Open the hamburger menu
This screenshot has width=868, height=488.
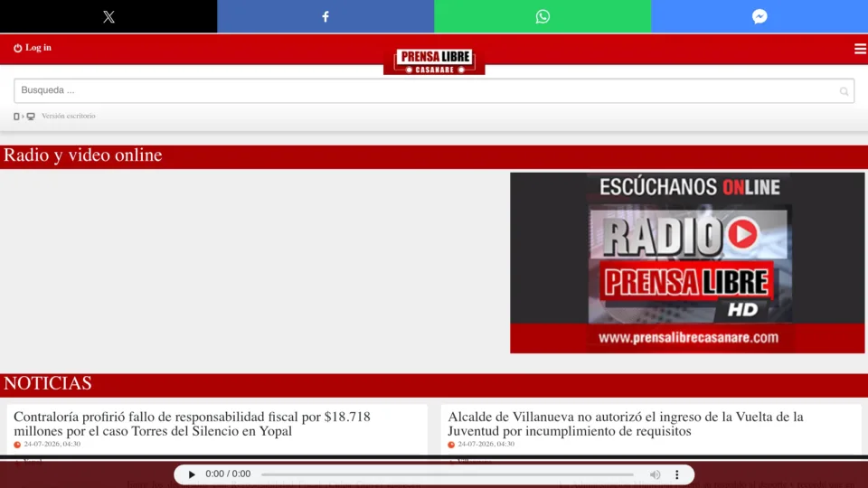tap(860, 49)
